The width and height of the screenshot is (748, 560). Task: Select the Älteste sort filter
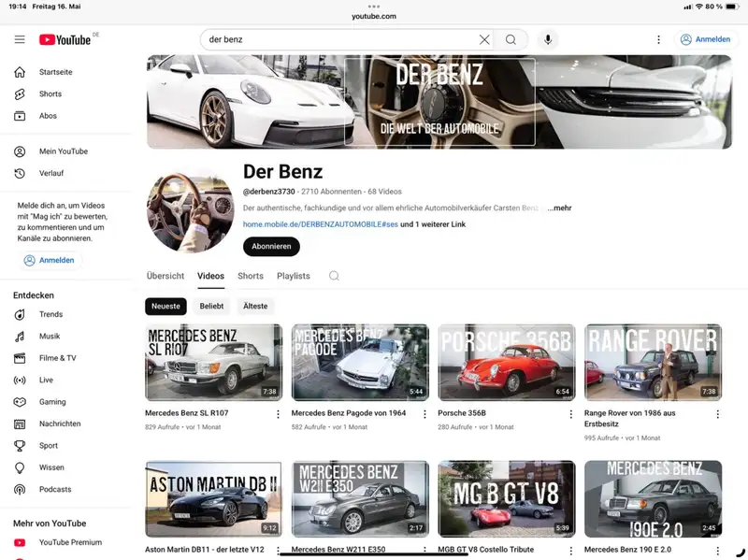pos(255,306)
